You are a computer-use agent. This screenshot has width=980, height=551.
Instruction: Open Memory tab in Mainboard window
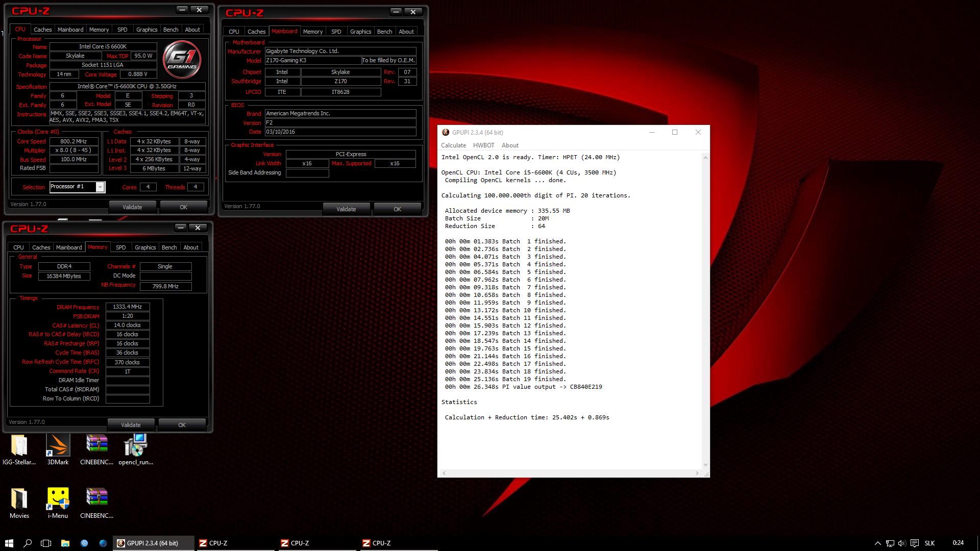click(312, 32)
